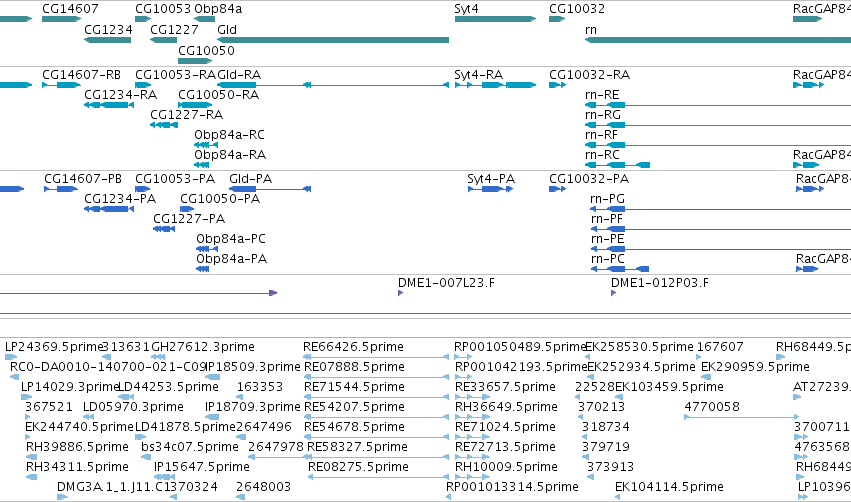The height and width of the screenshot is (502, 851).
Task: Select the Obp84a-RC transcript label
Action: point(230,135)
